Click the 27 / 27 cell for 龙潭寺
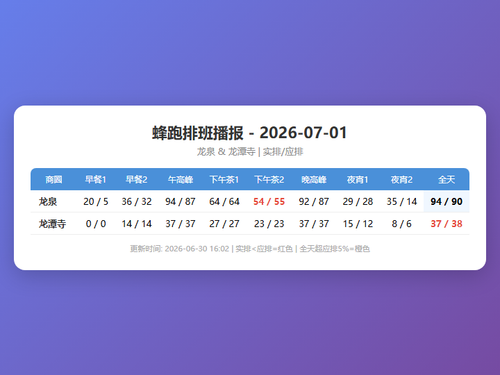This screenshot has height=375, width=500. 224,224
